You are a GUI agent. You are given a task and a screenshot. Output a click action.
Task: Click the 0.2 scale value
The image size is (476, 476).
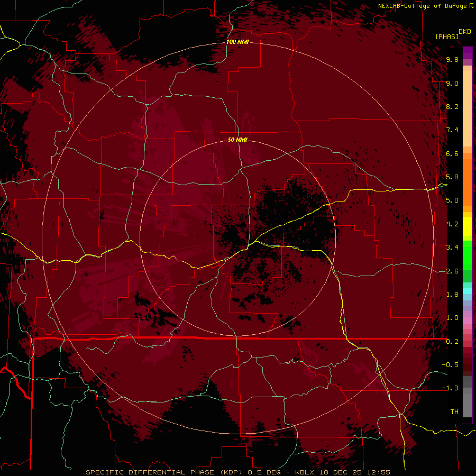(x=452, y=342)
